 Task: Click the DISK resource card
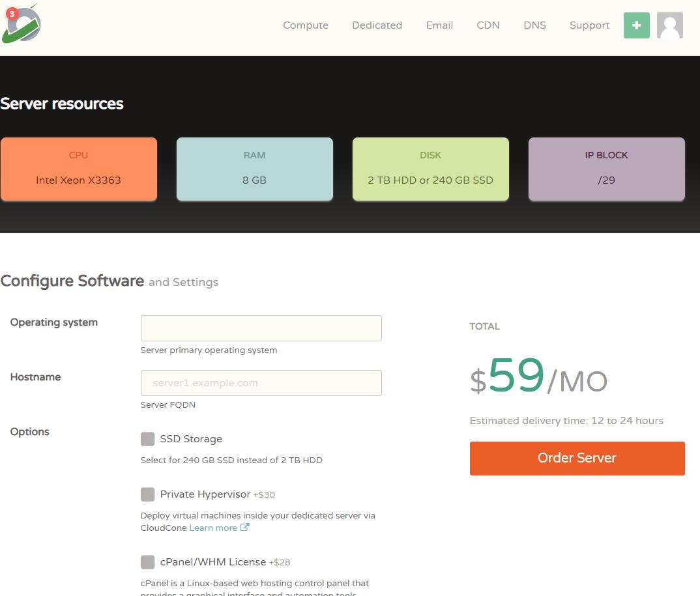pyautogui.click(x=430, y=169)
